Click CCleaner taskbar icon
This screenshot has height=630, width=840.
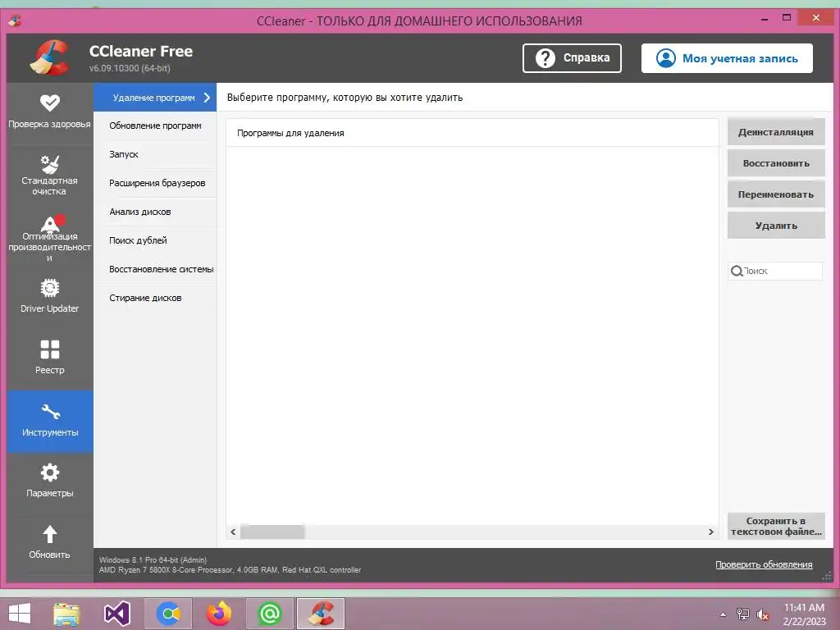321,614
